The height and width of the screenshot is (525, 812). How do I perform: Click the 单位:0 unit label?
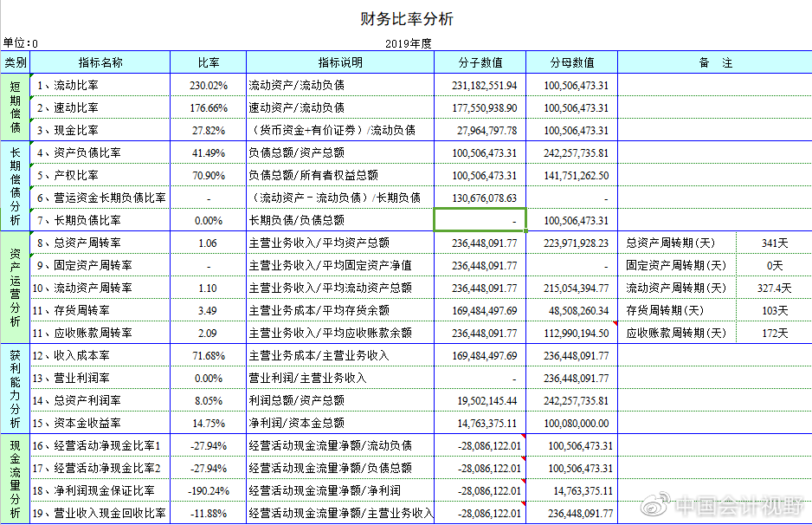click(x=20, y=43)
